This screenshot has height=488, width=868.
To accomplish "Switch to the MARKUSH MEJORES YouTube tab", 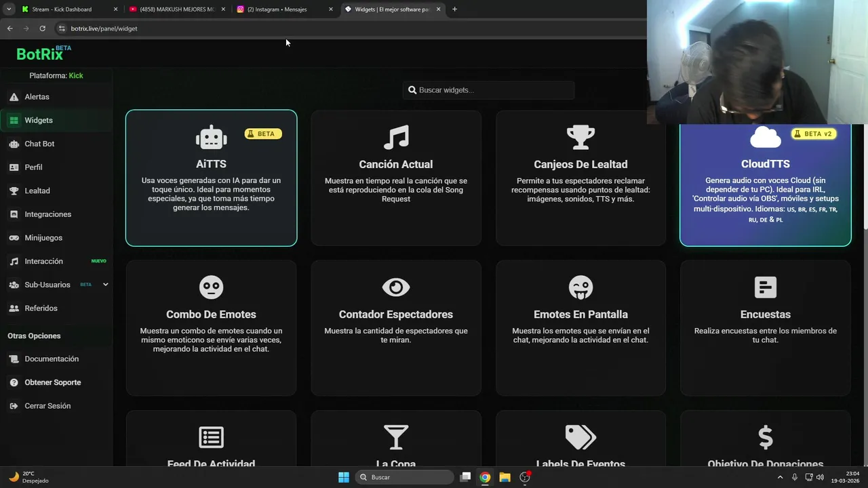I will click(x=178, y=9).
